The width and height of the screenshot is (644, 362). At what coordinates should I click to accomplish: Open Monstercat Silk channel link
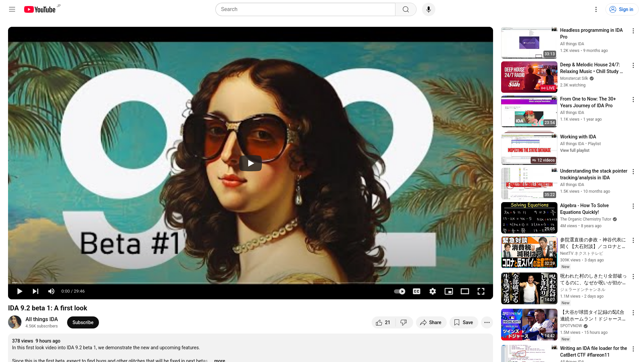574,78
